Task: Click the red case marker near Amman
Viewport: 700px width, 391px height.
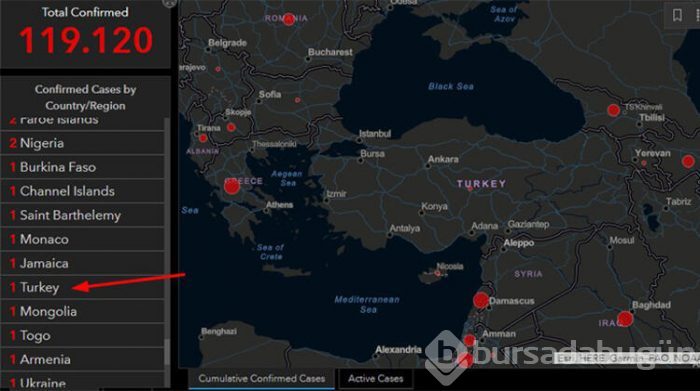Action: pyautogui.click(x=469, y=341)
